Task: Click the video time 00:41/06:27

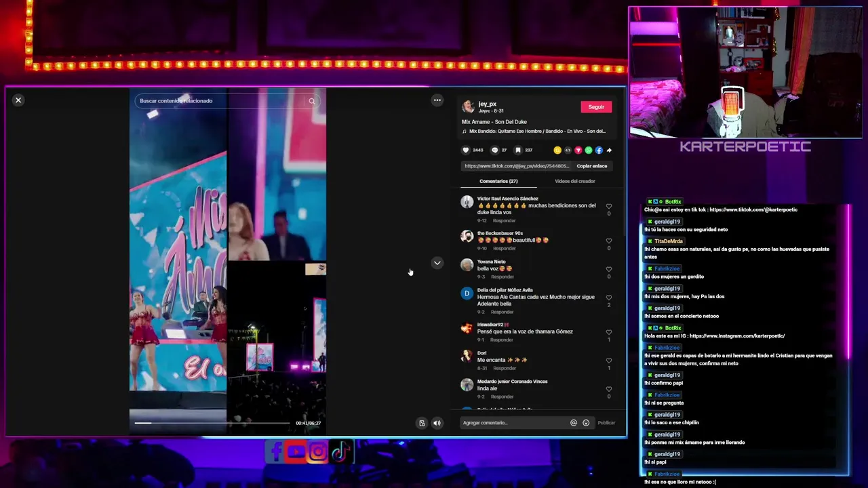Action: coord(308,423)
